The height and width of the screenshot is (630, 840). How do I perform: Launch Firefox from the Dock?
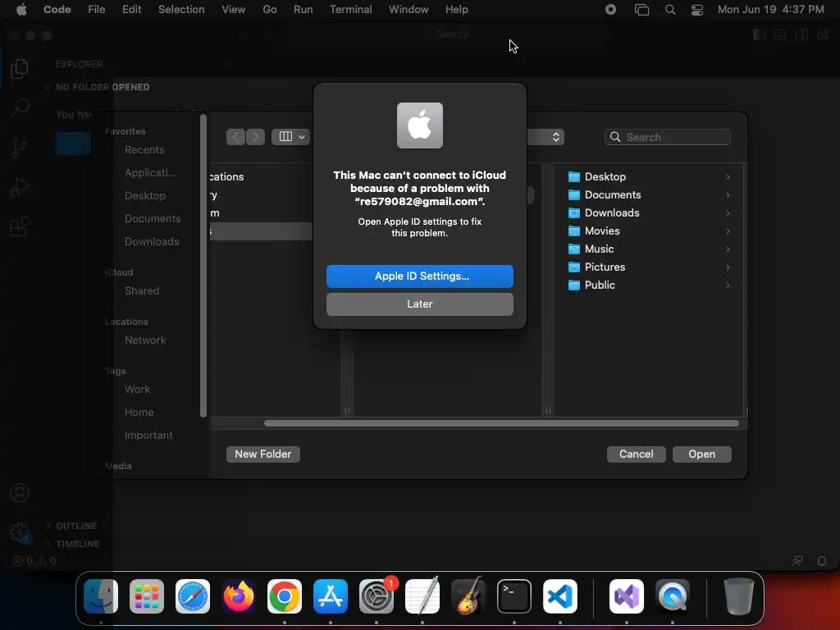(x=239, y=596)
